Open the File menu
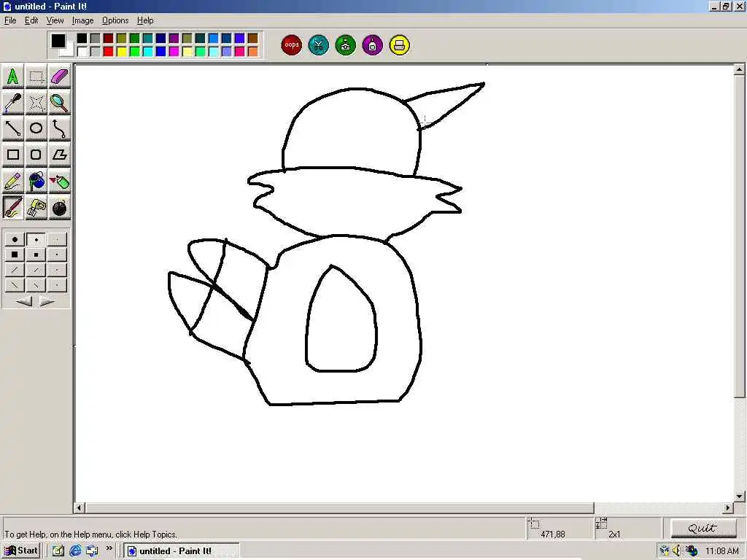The image size is (747, 560). 10,20
